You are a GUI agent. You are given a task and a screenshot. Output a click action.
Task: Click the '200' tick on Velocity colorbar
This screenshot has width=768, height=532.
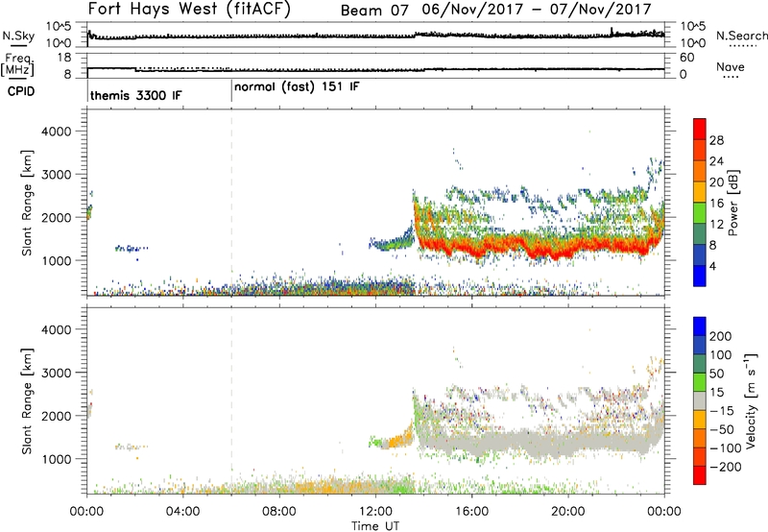click(721, 336)
